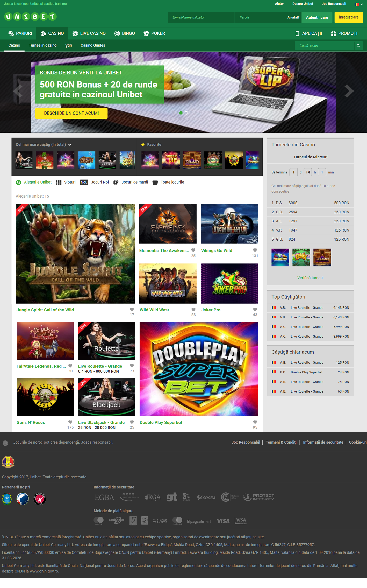Image resolution: width=367 pixels, height=588 pixels.
Task: Open the Live Blackjack - Grande image
Action: tap(106, 397)
